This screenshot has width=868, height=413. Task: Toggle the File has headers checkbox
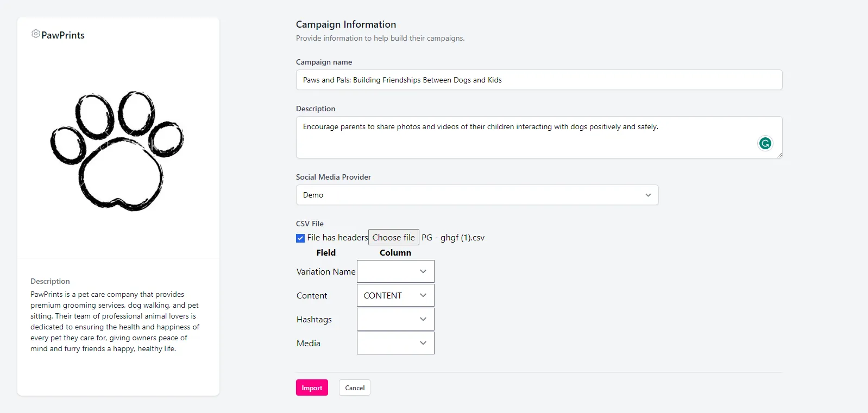click(x=300, y=238)
